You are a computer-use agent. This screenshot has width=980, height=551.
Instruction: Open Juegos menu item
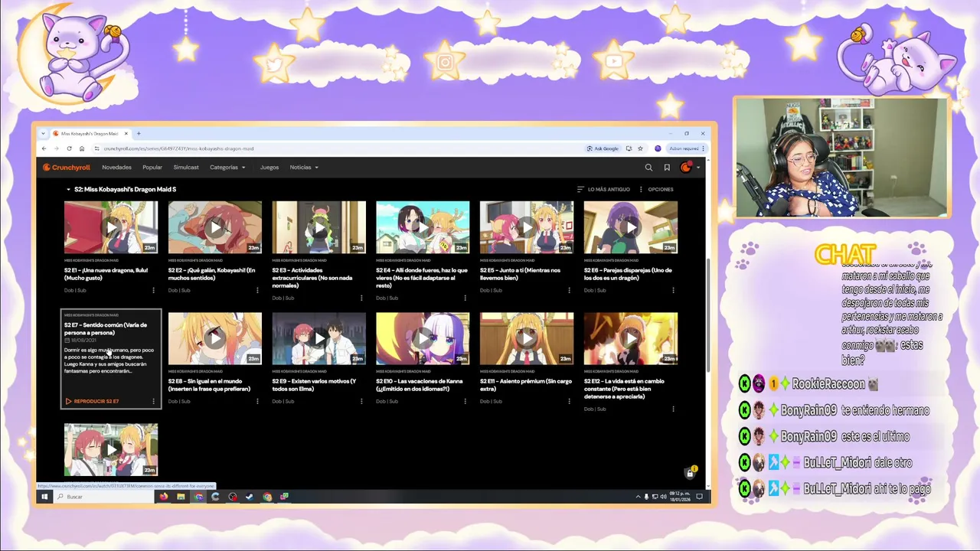(269, 167)
